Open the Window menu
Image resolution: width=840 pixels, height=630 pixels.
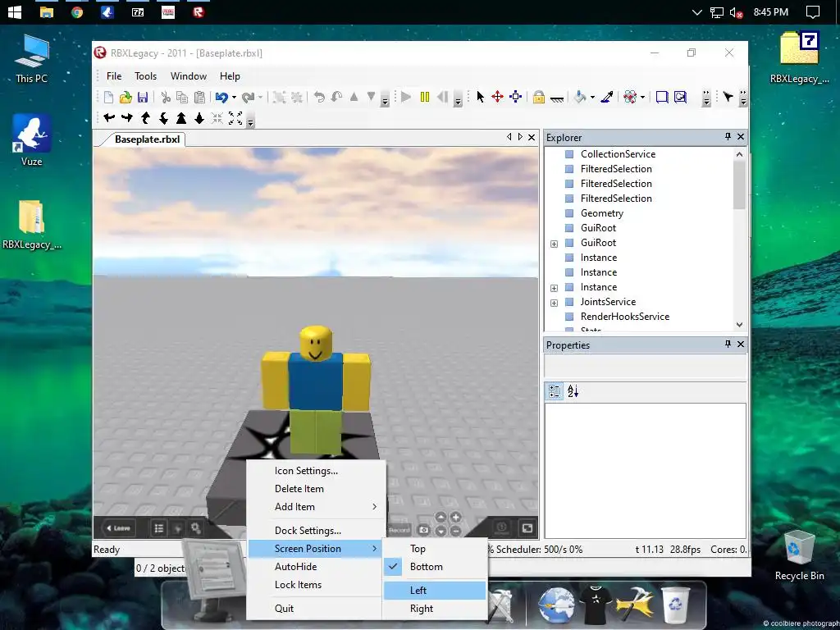(x=189, y=76)
